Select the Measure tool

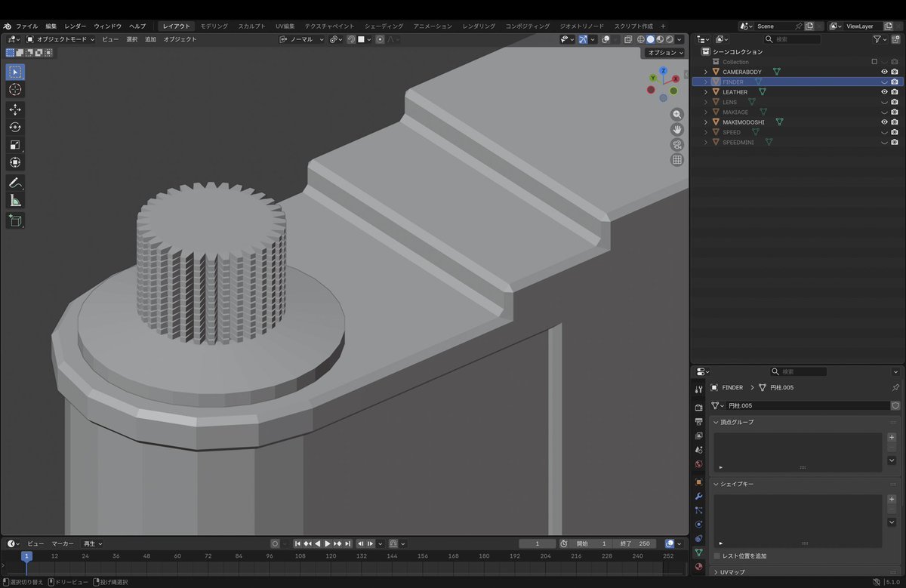(x=15, y=199)
